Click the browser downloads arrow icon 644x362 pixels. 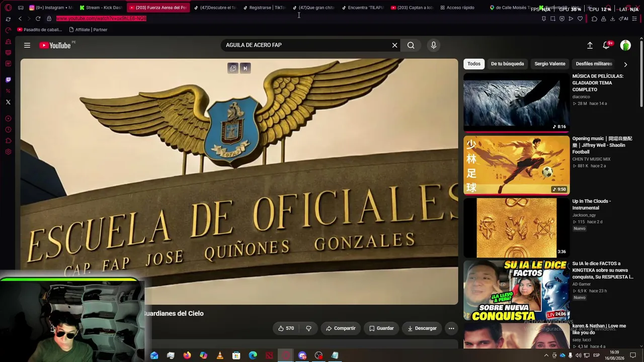[612, 19]
